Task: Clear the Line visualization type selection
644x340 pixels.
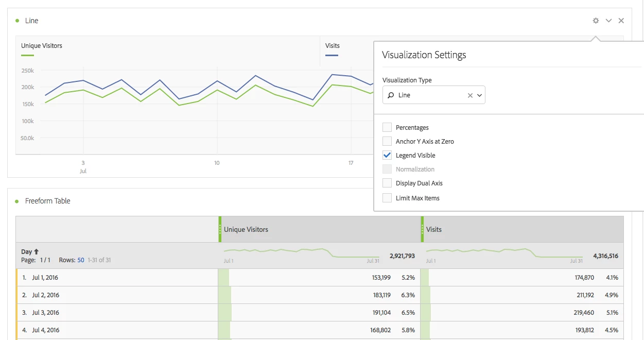Action: click(x=470, y=95)
